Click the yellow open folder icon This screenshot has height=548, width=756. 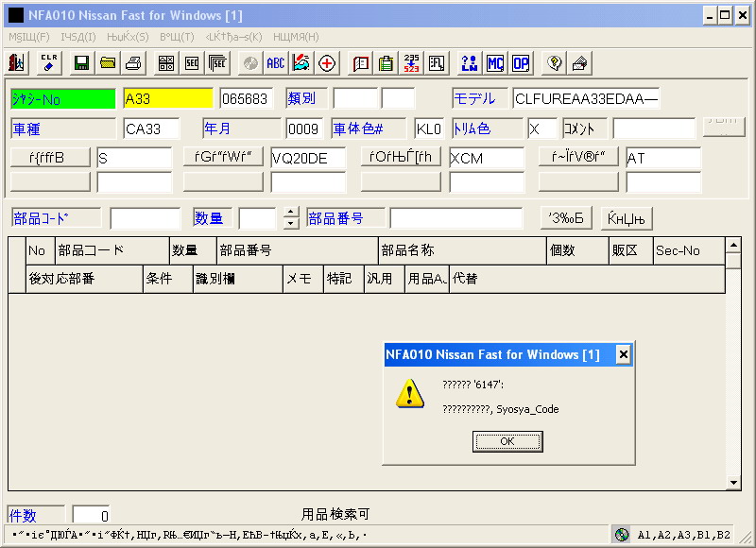(x=108, y=63)
